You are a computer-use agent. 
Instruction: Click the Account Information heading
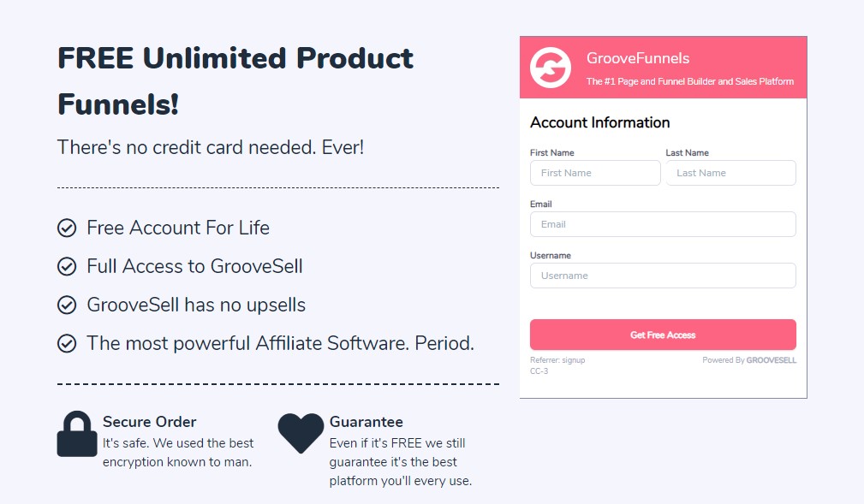pos(600,122)
